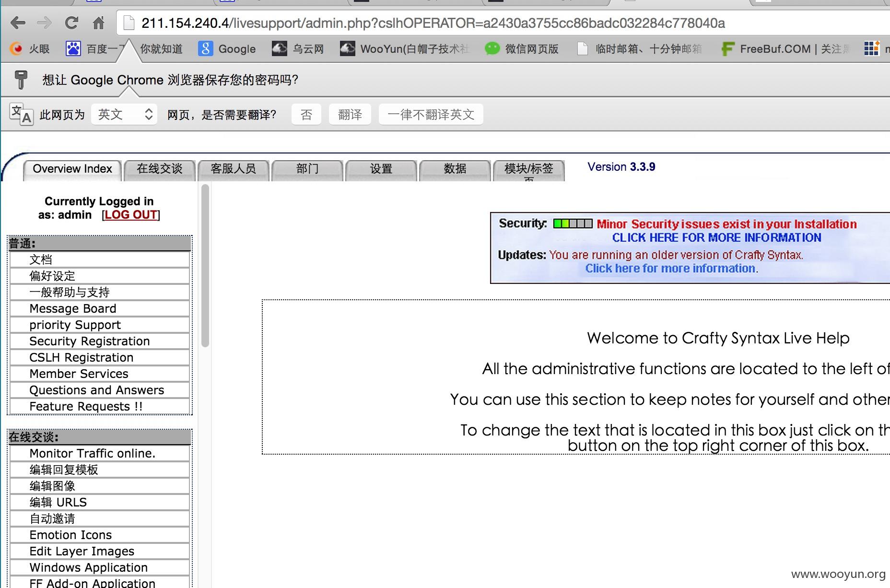Open Emotion Icons in sidebar
This screenshot has width=890, height=588.
[x=100, y=535]
